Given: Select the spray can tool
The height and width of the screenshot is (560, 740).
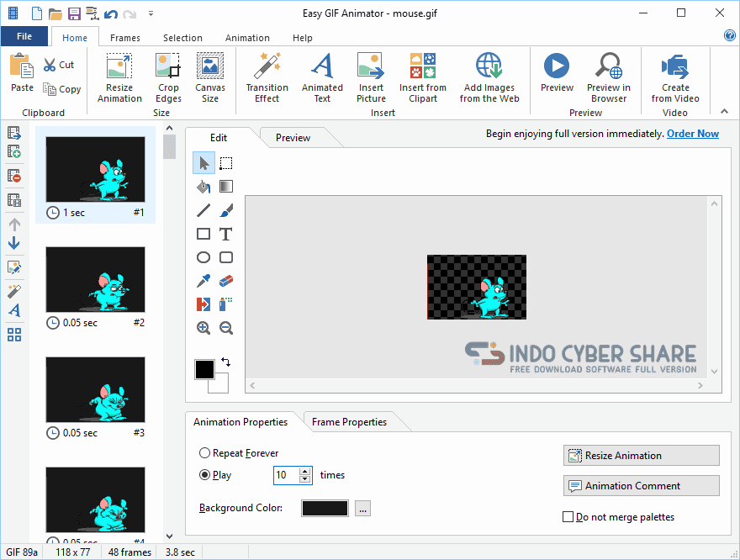Looking at the screenshot, I should [226, 304].
